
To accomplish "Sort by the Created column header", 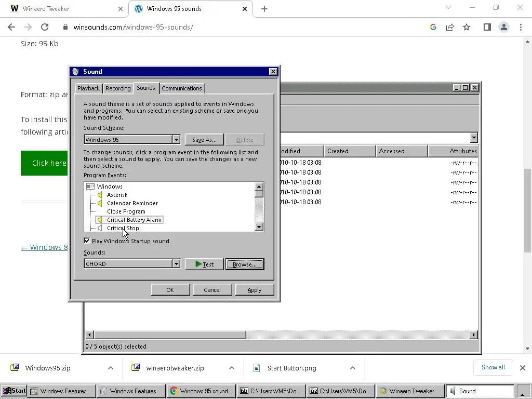I will (x=350, y=151).
